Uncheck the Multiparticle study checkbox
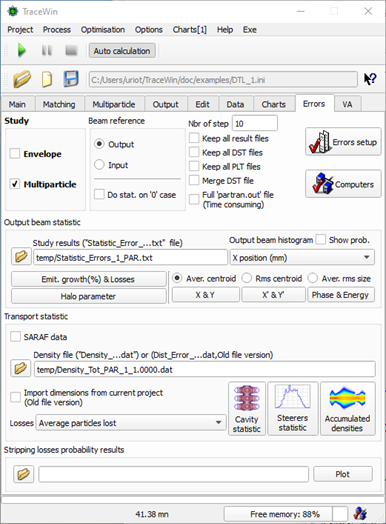386x524 pixels. pyautogui.click(x=15, y=184)
